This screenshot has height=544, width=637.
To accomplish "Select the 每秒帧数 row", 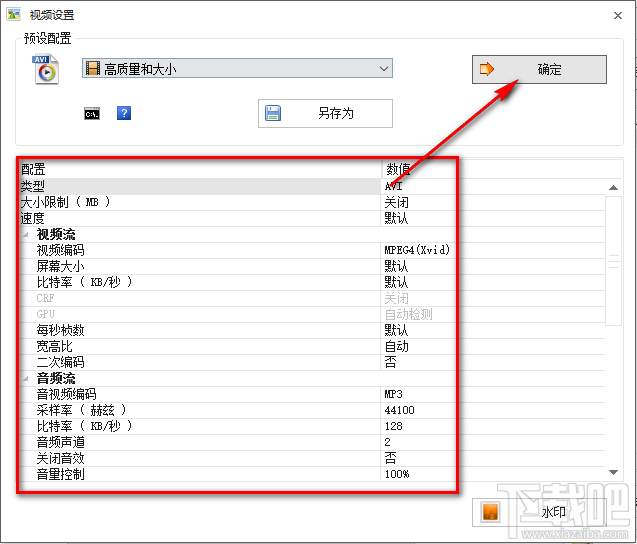I will coord(312,330).
